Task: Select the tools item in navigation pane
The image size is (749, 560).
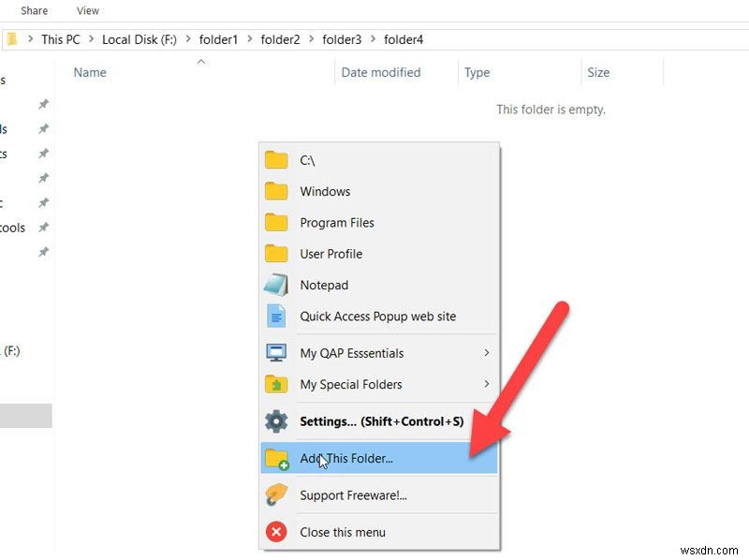Action: [x=12, y=228]
